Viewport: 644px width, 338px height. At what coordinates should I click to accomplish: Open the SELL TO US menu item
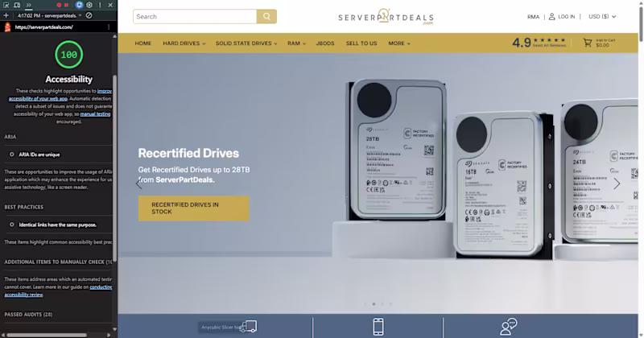pyautogui.click(x=361, y=43)
